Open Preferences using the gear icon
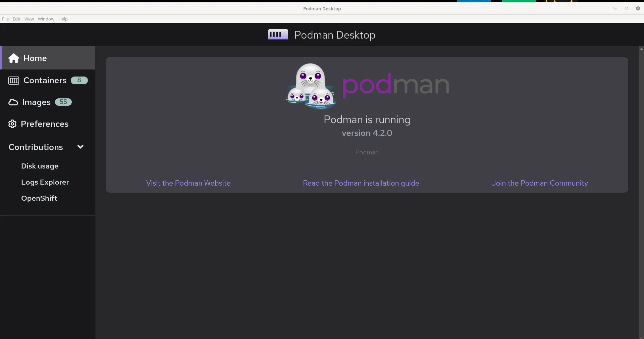644x339 pixels. click(11, 124)
